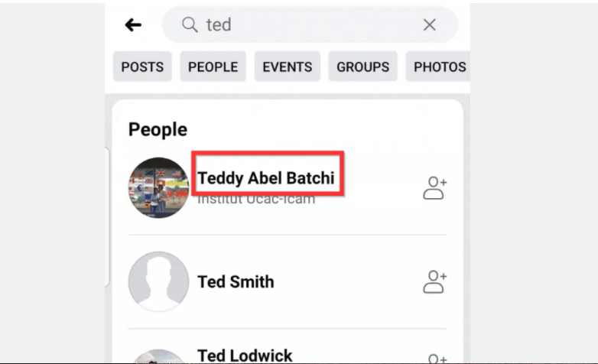Add Ted Lodwick as friend
The image size is (598, 364).
click(437, 359)
